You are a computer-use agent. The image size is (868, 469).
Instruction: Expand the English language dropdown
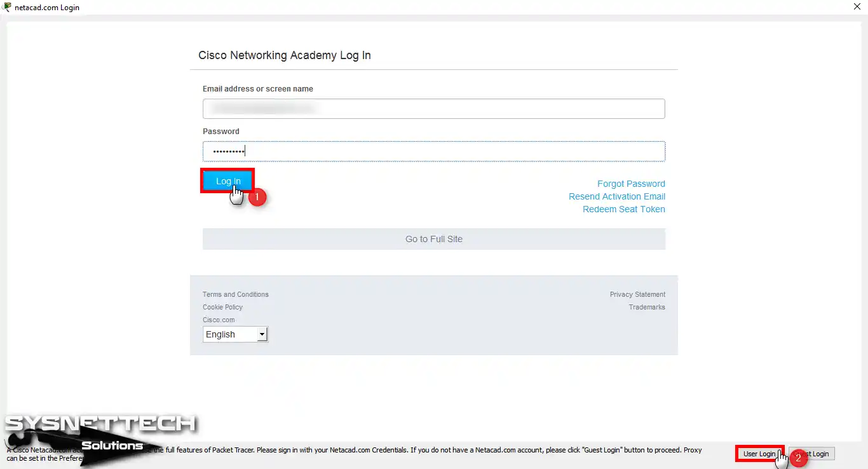(236, 334)
